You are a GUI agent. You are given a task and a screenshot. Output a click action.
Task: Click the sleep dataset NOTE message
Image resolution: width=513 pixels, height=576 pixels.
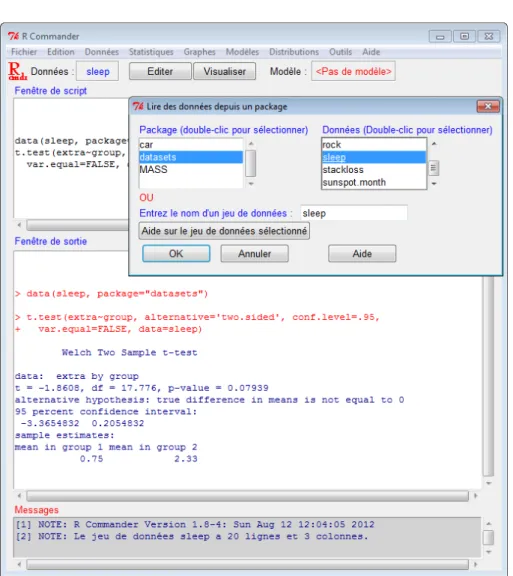tap(191, 537)
